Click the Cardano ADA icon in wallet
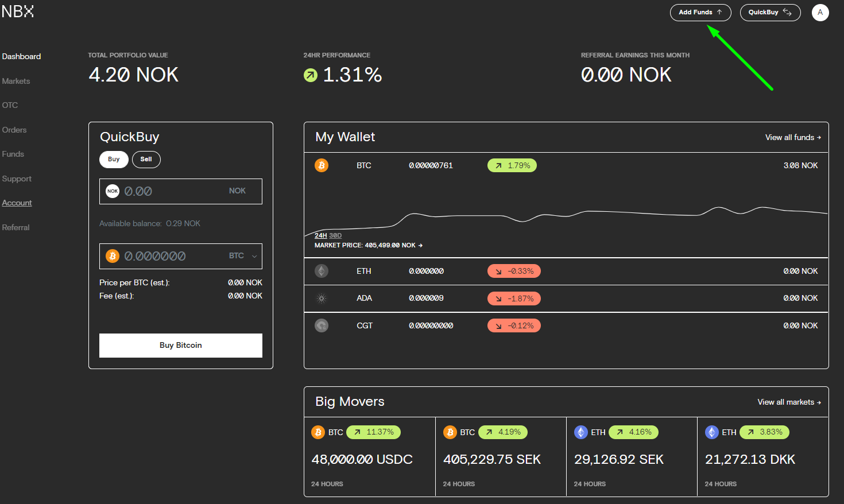This screenshot has width=844, height=504. click(322, 298)
